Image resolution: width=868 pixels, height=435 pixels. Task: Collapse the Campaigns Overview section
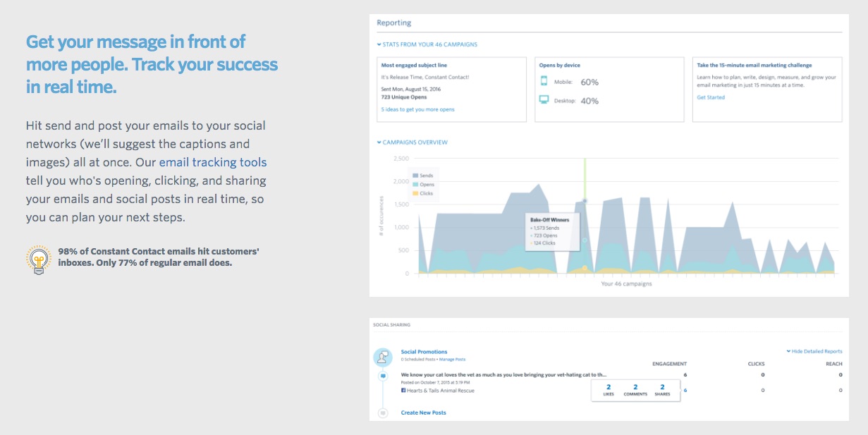[x=412, y=142]
